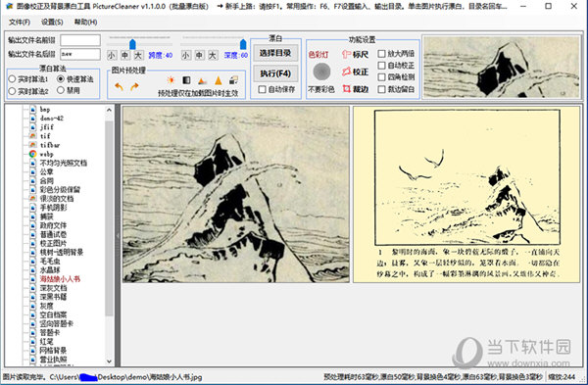The image size is (588, 385).
Task: Click the output filename suffix field
Action: coord(80,54)
